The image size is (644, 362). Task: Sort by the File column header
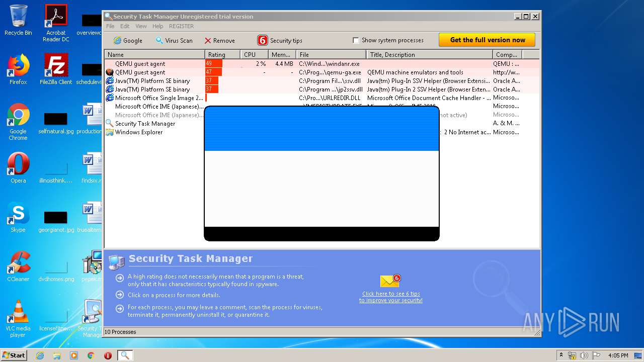click(x=331, y=54)
